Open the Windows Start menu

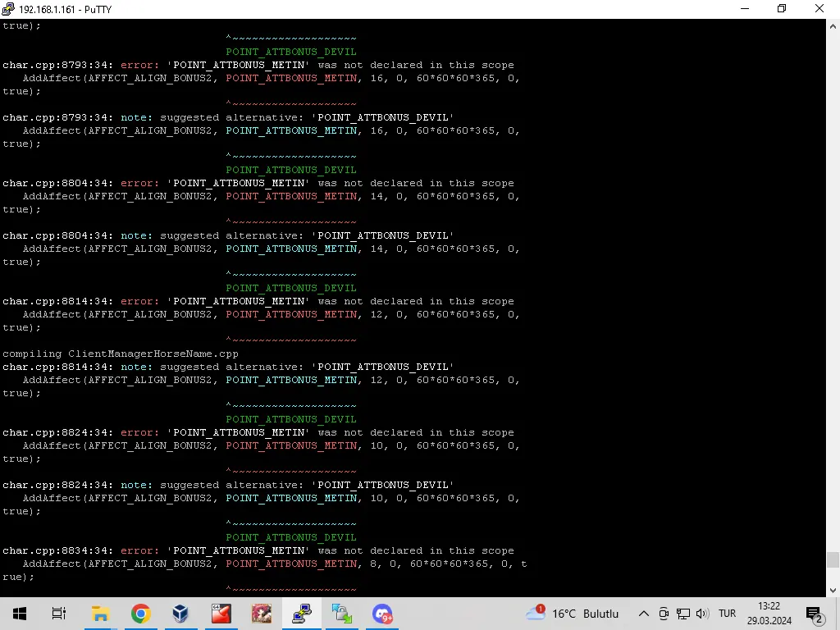[x=19, y=614]
